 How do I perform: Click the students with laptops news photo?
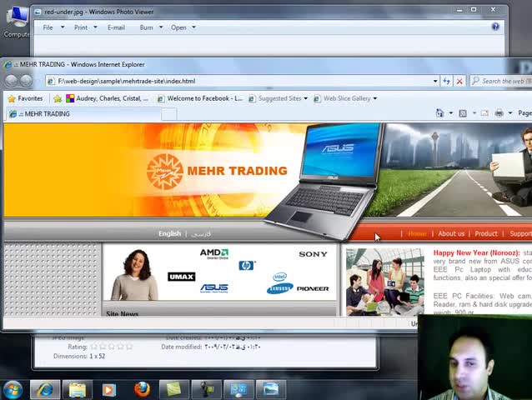(x=384, y=282)
